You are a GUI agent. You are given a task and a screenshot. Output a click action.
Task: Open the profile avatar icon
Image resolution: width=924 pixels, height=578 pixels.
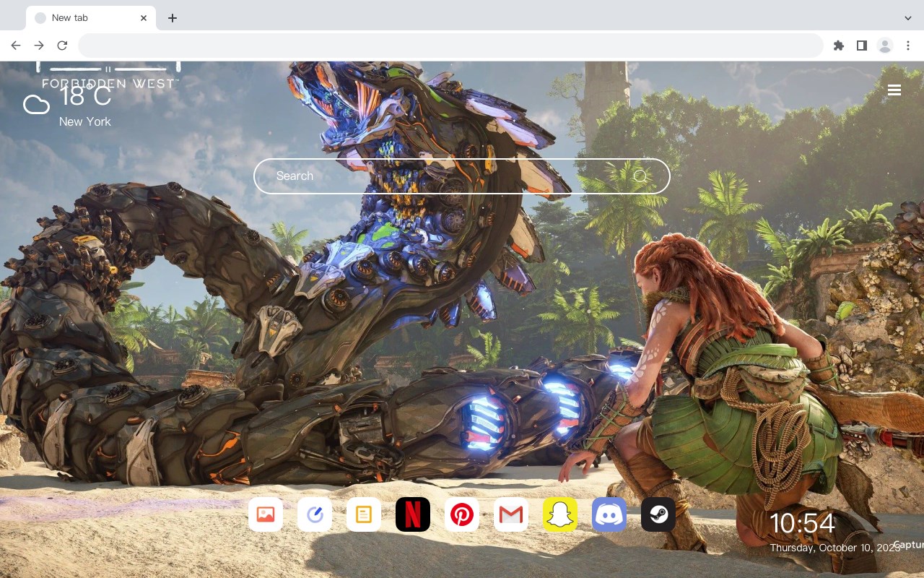pyautogui.click(x=884, y=46)
